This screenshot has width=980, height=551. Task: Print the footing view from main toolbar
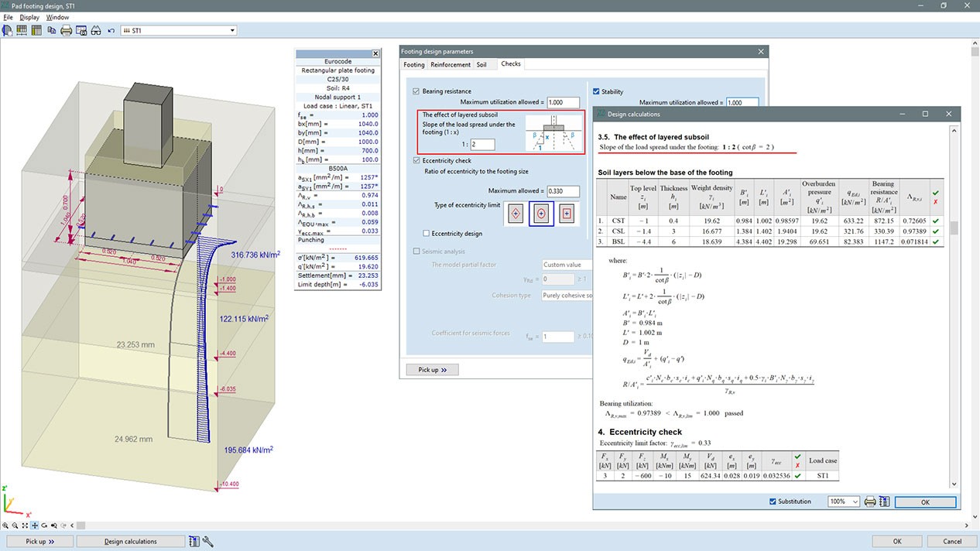[67, 30]
